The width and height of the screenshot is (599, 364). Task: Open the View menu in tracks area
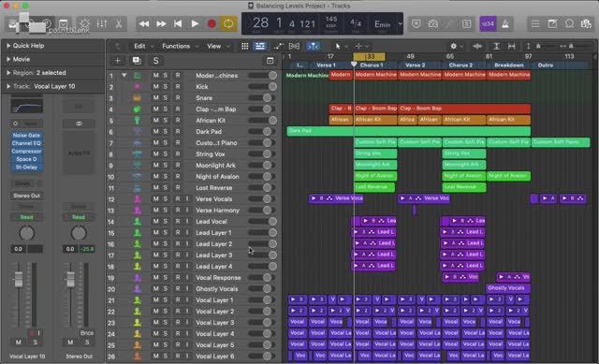click(x=218, y=46)
